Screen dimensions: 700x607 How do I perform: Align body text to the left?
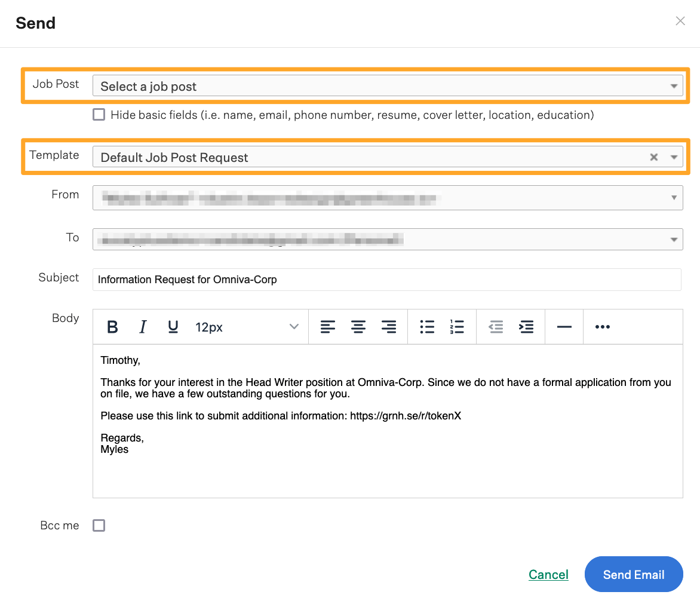click(x=328, y=327)
